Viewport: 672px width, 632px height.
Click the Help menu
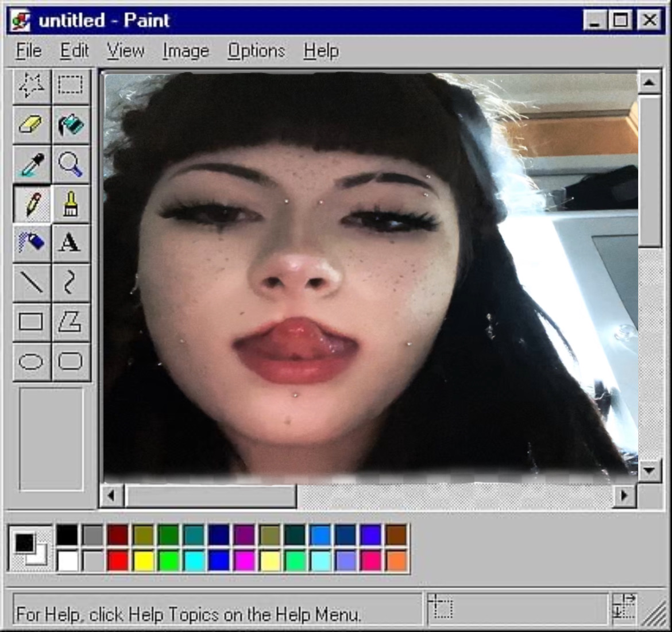(321, 51)
